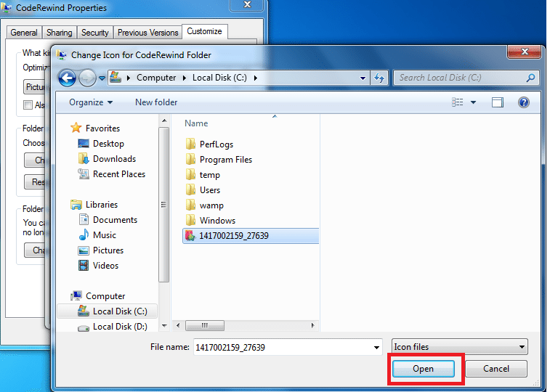Image resolution: width=550 pixels, height=392 pixels.
Task: Click the navigation pane scroll up arrow
Action: click(163, 121)
